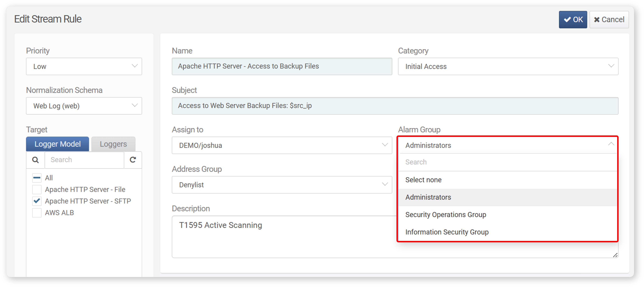This screenshot has width=644, height=287.
Task: Click the refresh icon in Target panel
Action: [133, 160]
